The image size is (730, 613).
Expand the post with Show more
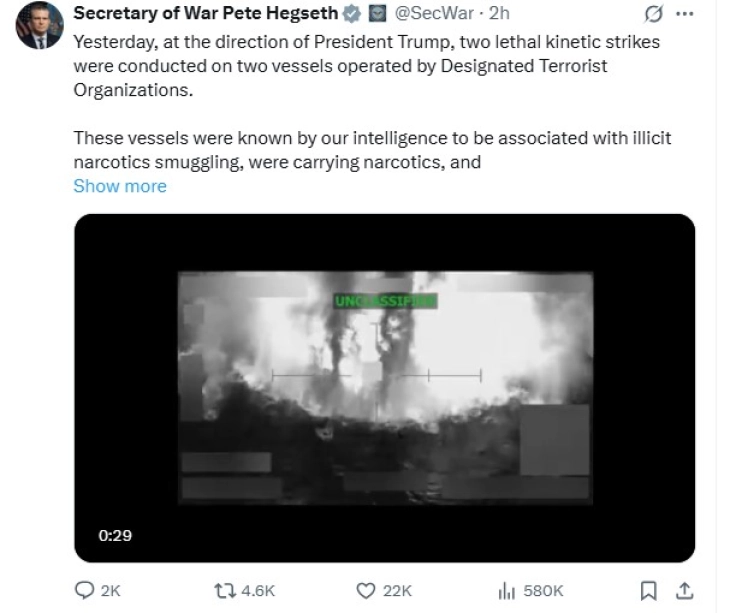click(x=120, y=186)
